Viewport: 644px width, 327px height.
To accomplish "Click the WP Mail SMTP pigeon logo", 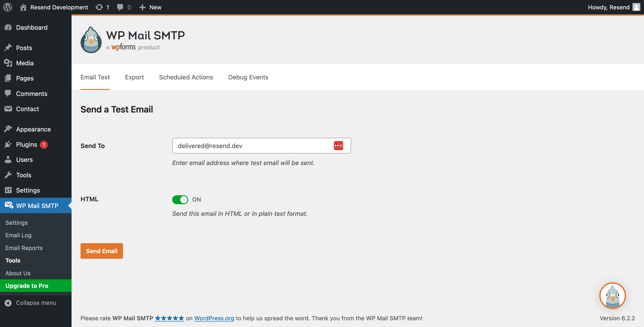I will 91,40.
